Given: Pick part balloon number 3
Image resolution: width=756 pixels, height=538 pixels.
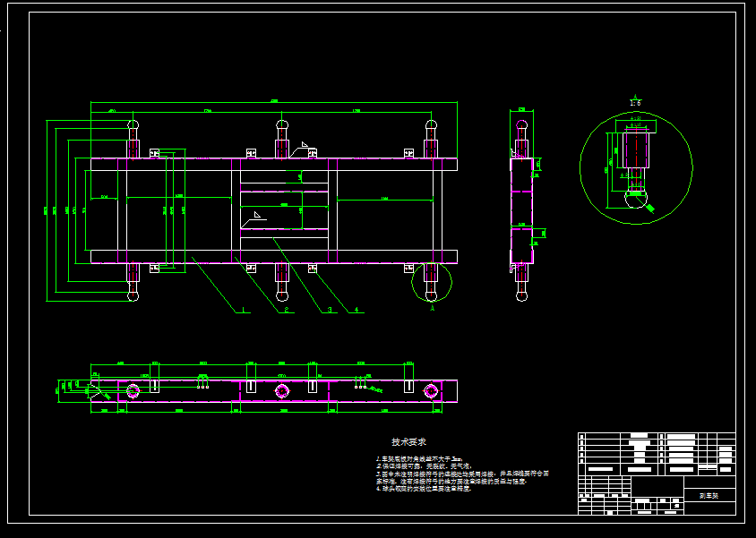Looking at the screenshot, I should click(330, 310).
